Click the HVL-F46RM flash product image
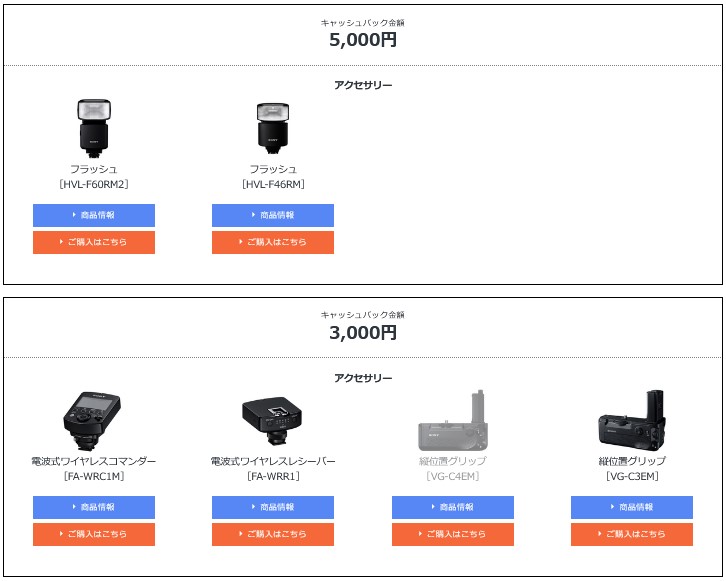This screenshot has width=726, height=581. pos(272,127)
